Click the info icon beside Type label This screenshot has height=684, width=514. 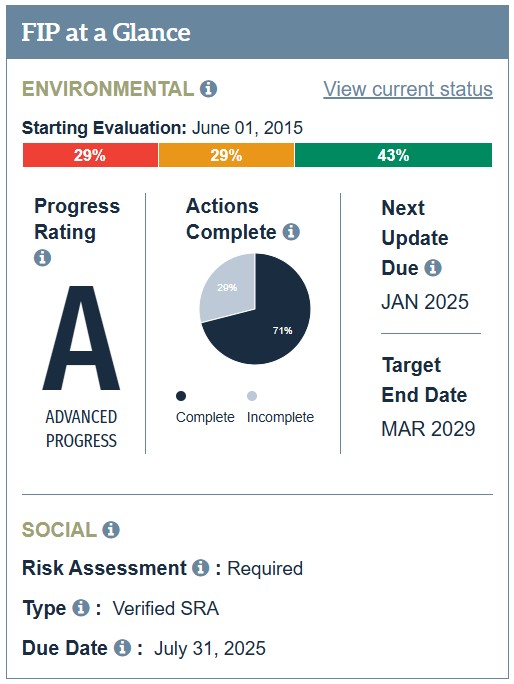(81, 608)
